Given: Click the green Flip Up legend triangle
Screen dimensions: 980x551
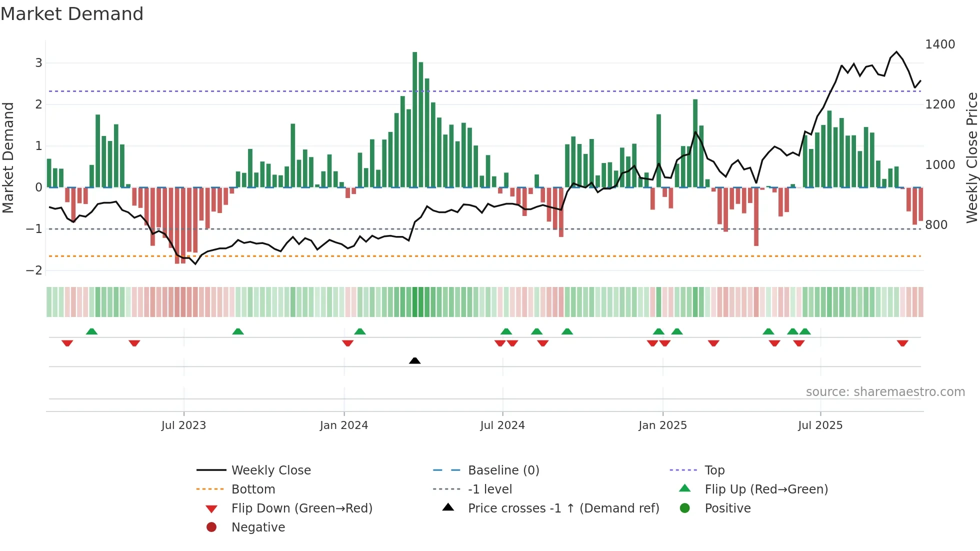Looking at the screenshot, I should (x=685, y=488).
